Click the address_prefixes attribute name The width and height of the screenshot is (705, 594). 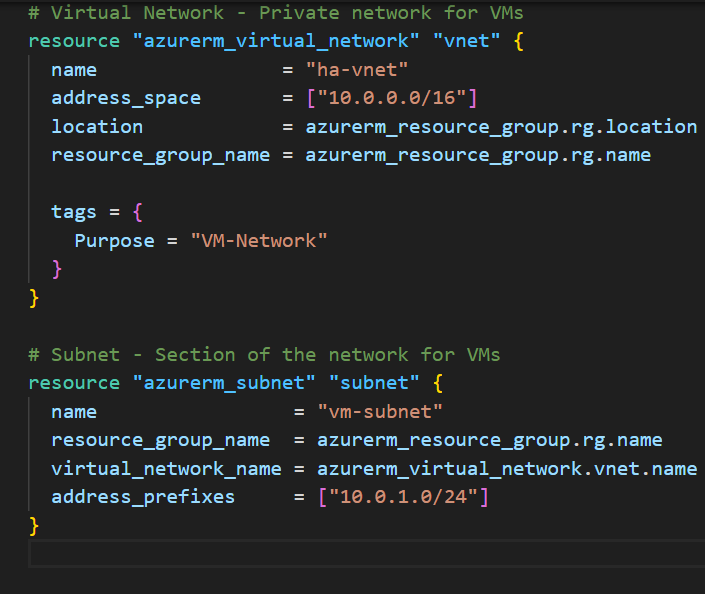pos(143,497)
